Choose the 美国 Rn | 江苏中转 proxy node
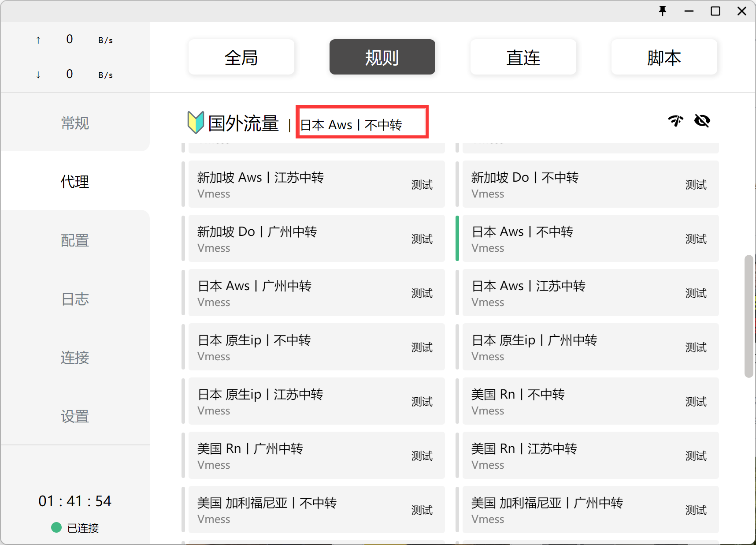 [591, 455]
